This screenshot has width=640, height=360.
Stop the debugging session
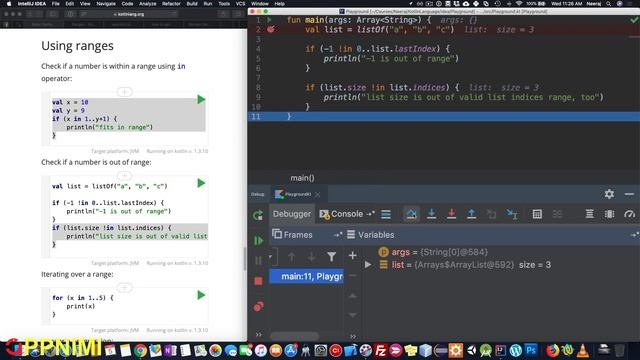(258, 281)
